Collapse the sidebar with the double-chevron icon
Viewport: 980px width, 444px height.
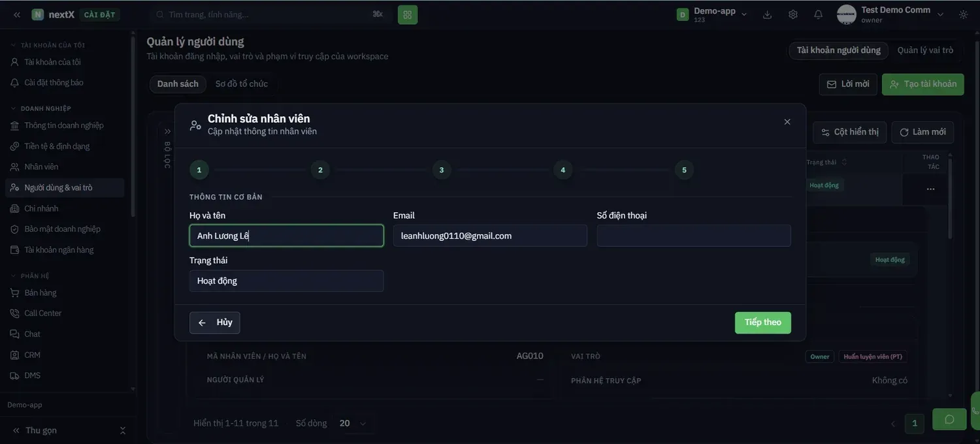point(17,14)
